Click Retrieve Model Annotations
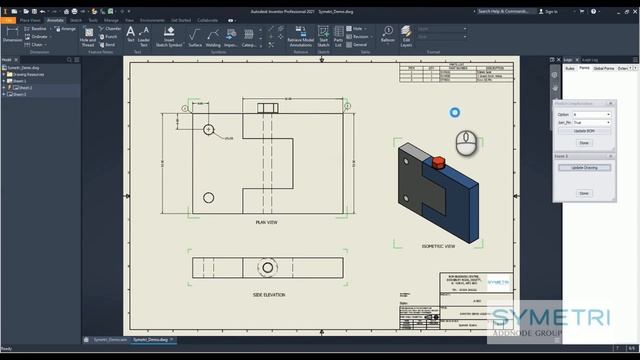 [x=301, y=36]
